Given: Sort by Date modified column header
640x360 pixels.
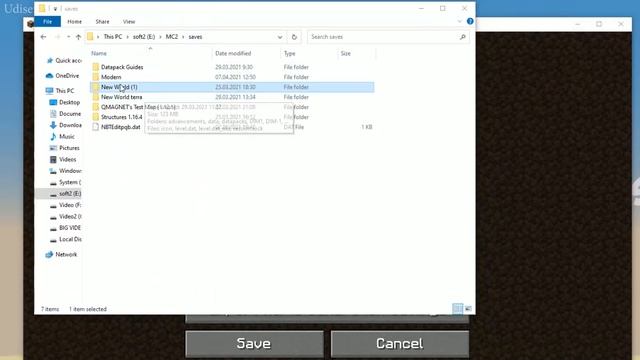Looking at the screenshot, I should [233, 53].
